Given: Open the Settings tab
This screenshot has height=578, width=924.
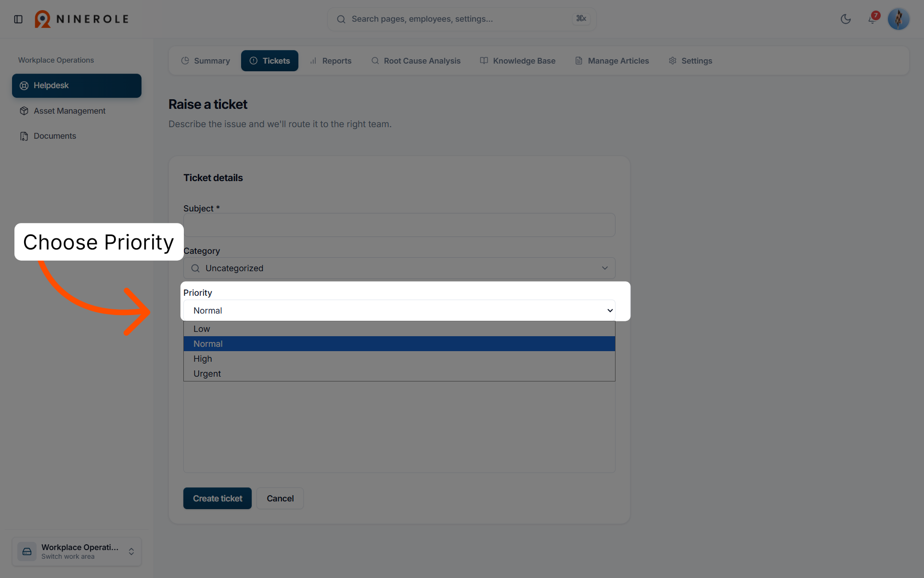Looking at the screenshot, I should [x=690, y=61].
